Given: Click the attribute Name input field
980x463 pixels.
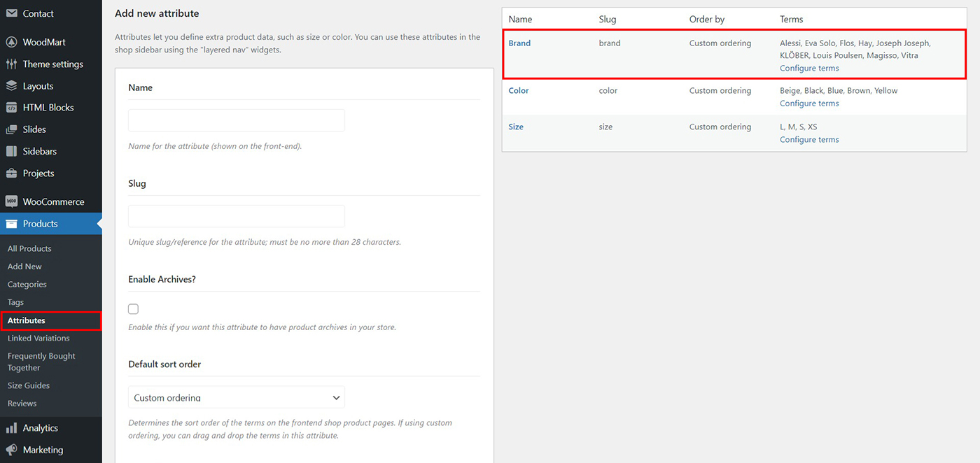Looking at the screenshot, I should click(x=237, y=120).
